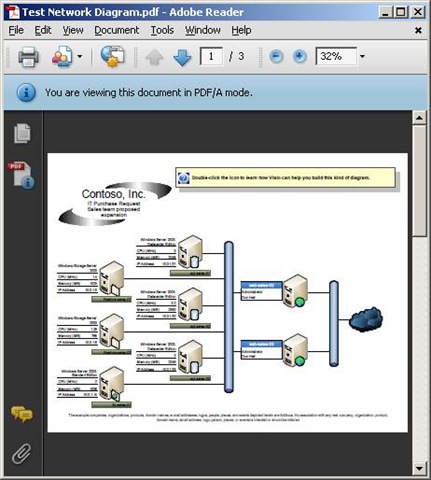Open the Attachments paperclip icon
Viewport: 431px width, 480px height.
pyautogui.click(x=22, y=454)
